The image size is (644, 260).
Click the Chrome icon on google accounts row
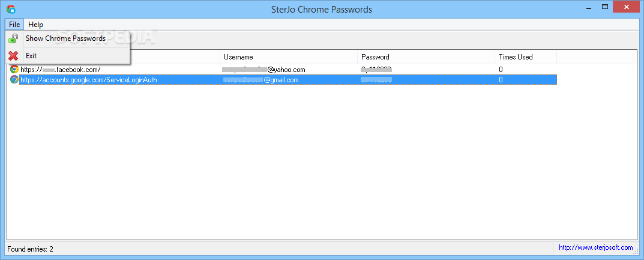(14, 80)
